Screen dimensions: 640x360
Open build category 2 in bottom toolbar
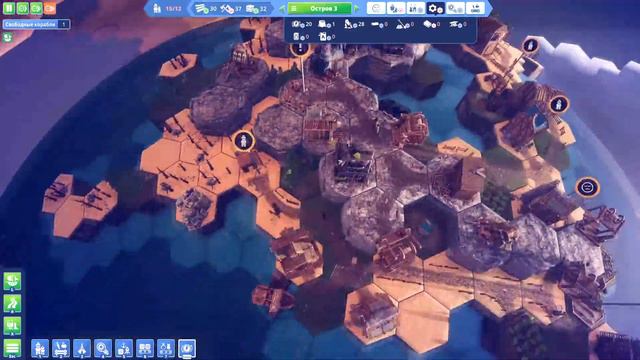pyautogui.click(x=61, y=349)
